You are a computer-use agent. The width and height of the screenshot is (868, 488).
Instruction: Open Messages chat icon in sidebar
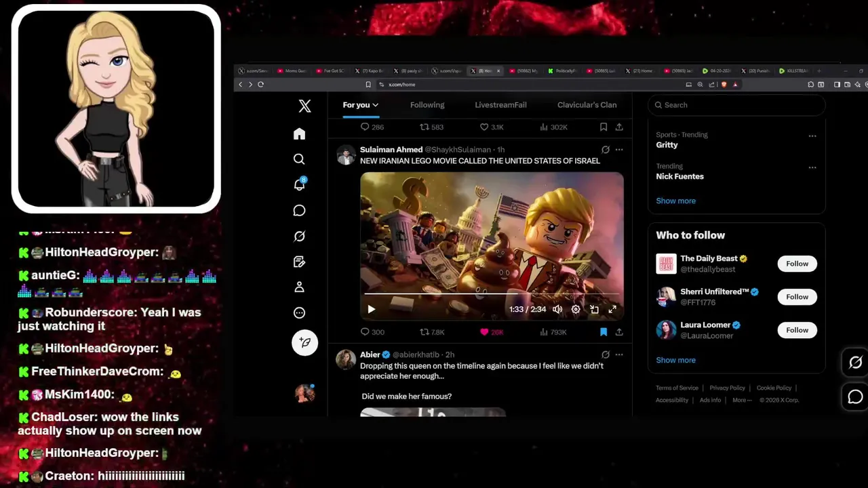click(x=299, y=210)
